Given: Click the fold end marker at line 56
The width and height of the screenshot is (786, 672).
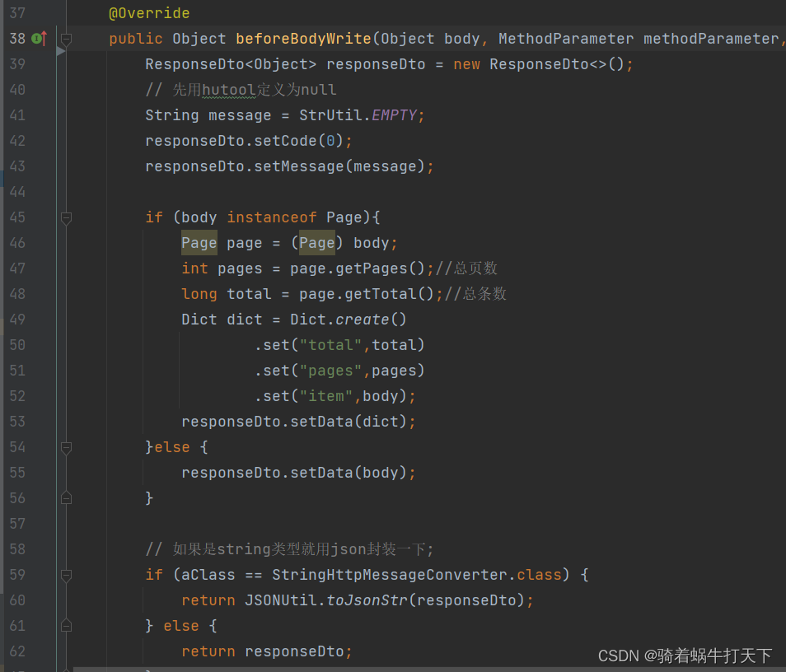Looking at the screenshot, I should pyautogui.click(x=68, y=498).
